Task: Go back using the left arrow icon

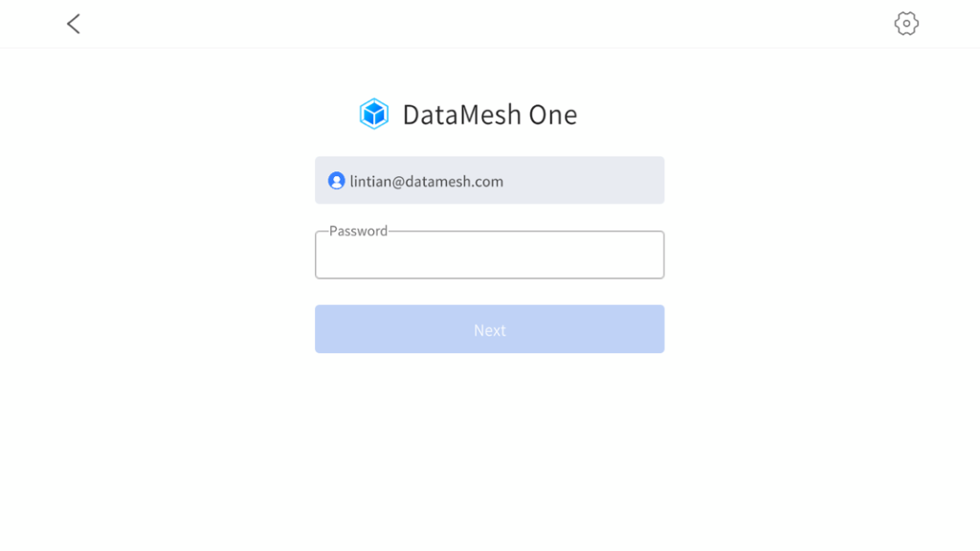Action: 74,24
